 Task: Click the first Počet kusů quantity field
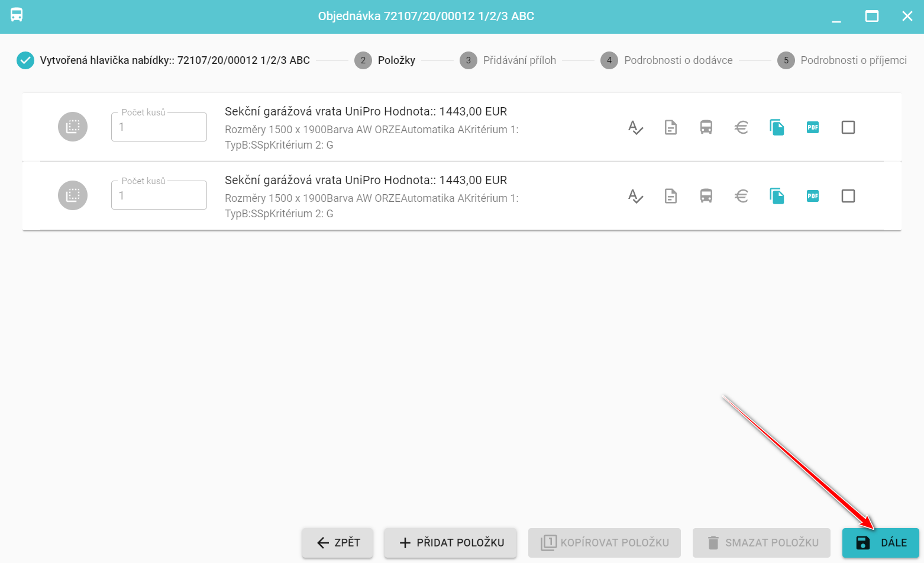click(x=159, y=127)
